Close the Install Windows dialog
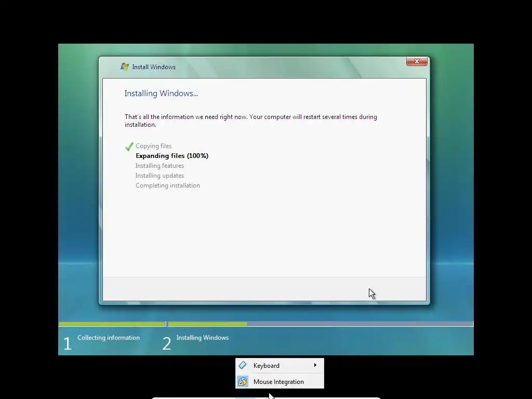The width and height of the screenshot is (532, 399). pyautogui.click(x=417, y=61)
